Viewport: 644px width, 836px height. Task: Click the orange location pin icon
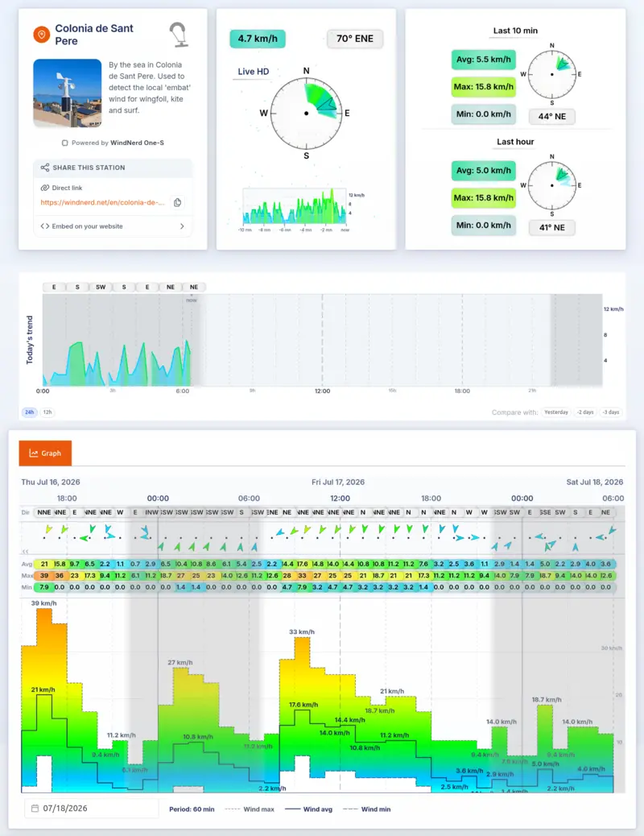tap(42, 35)
